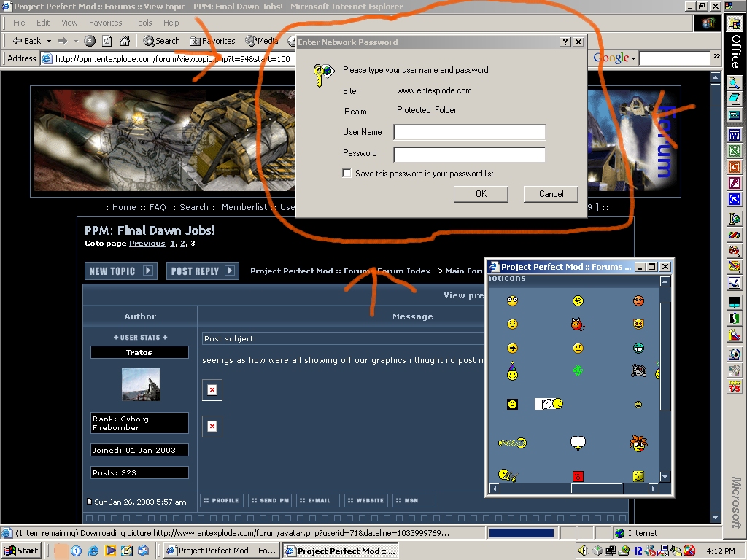Click the sad frowning emoticon
The height and width of the screenshot is (560, 747).
click(x=512, y=324)
